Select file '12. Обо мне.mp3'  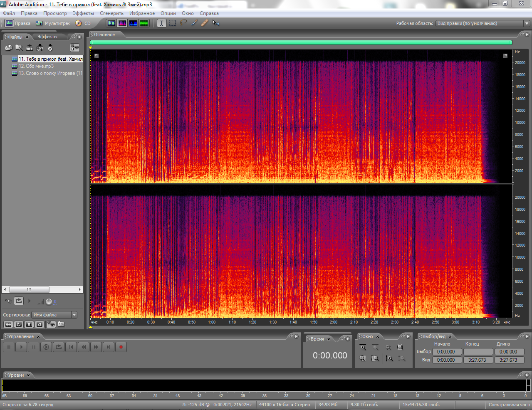tap(36, 66)
